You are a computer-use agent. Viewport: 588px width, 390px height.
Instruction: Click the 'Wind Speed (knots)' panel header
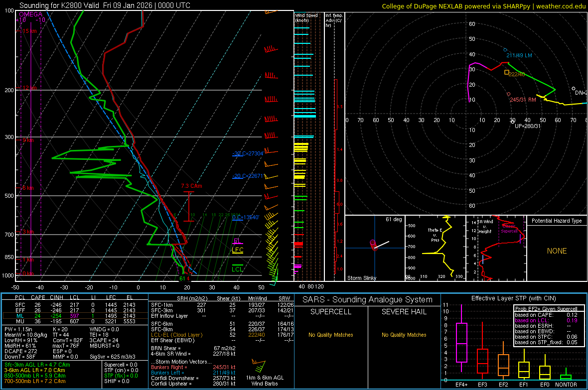click(306, 17)
